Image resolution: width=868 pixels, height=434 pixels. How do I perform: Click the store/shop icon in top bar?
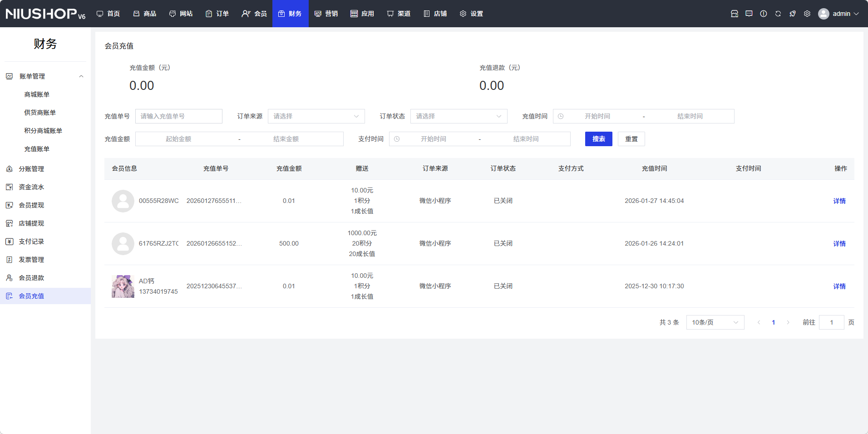(734, 14)
